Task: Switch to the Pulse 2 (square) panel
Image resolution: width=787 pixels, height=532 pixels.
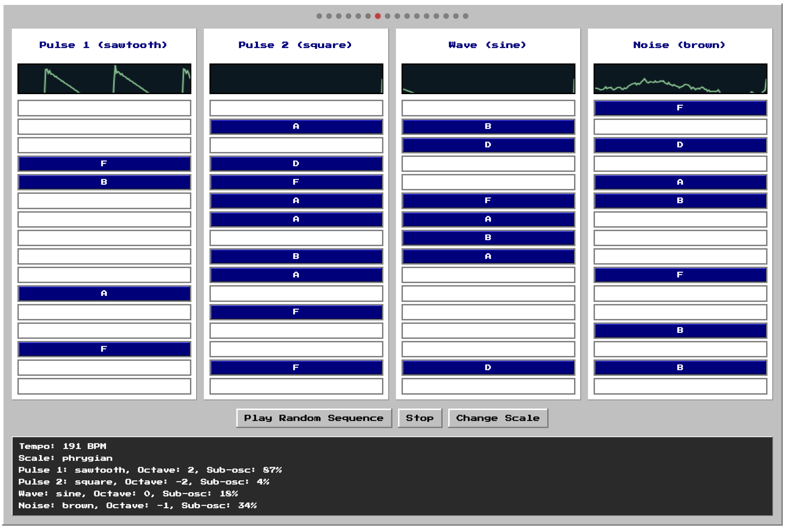Action: [295, 45]
